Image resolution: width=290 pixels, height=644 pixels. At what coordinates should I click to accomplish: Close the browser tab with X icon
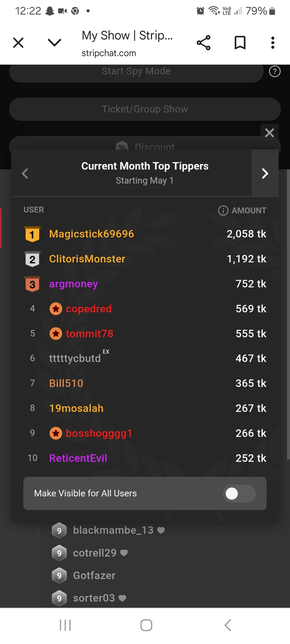click(18, 43)
